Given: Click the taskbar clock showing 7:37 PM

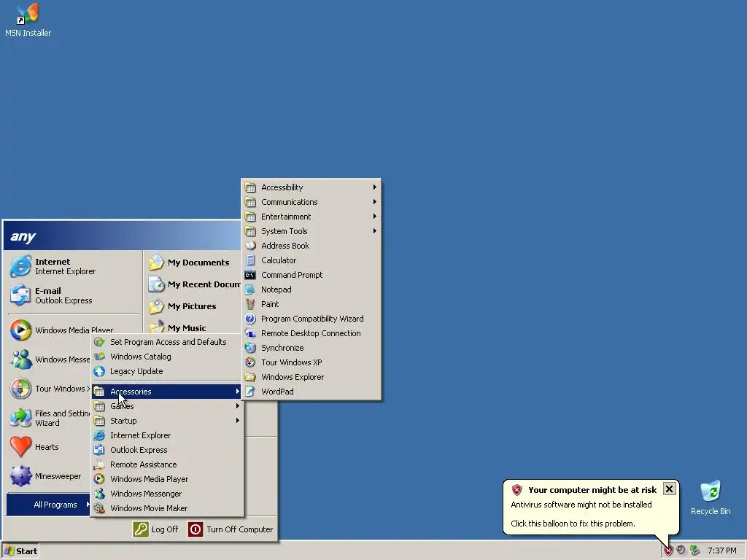Looking at the screenshot, I should 721,551.
